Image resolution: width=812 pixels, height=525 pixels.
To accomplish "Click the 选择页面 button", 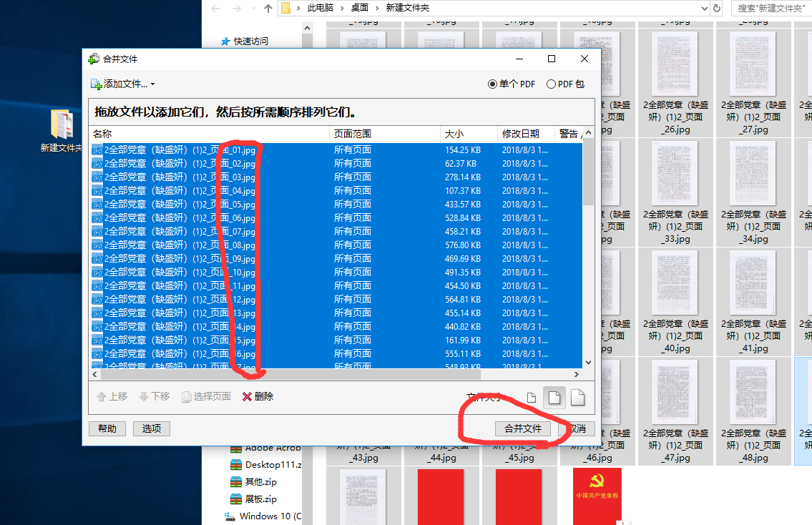I will (x=206, y=396).
